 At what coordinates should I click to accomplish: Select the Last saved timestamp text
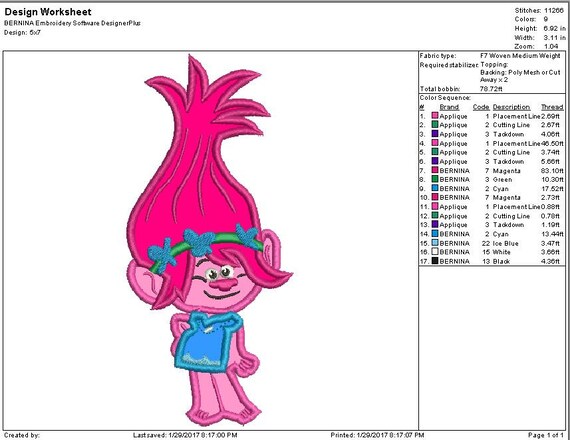[185, 435]
